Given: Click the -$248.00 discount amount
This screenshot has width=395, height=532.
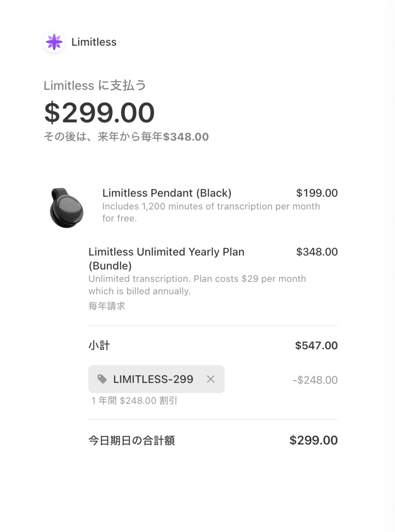Looking at the screenshot, I should [315, 380].
